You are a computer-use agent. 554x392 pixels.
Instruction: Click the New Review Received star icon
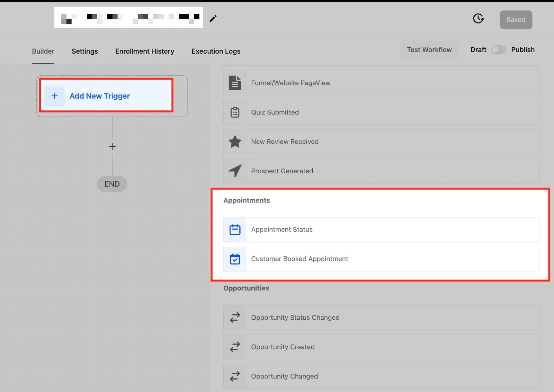(x=235, y=142)
